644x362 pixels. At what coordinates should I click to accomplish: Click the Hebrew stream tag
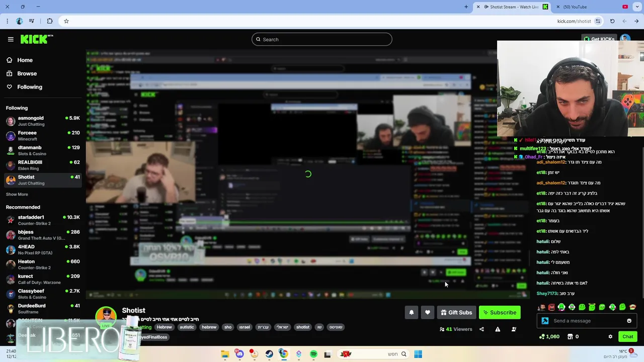tap(164, 327)
